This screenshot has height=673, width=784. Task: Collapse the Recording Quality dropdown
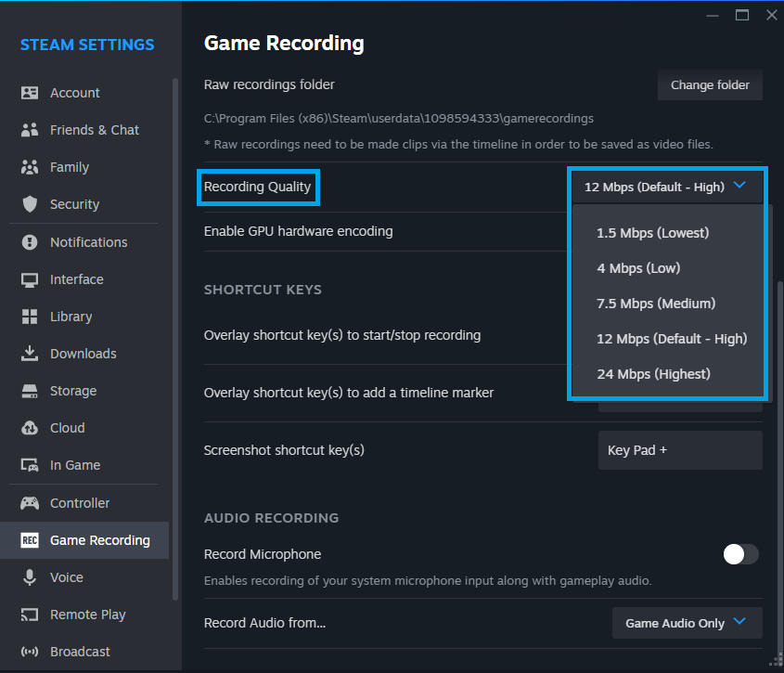[668, 187]
